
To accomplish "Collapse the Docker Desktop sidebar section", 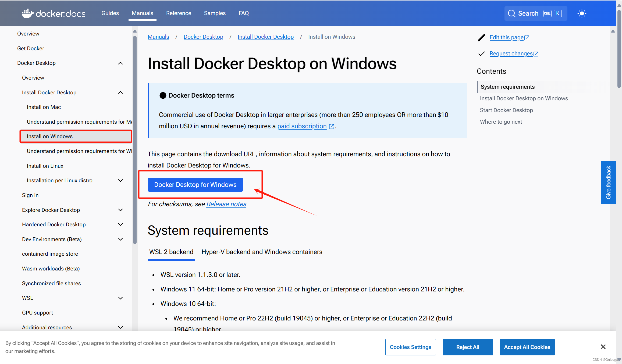I will point(120,63).
